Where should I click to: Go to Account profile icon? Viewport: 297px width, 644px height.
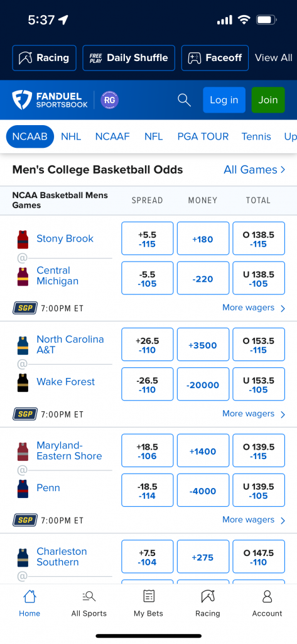point(267,603)
